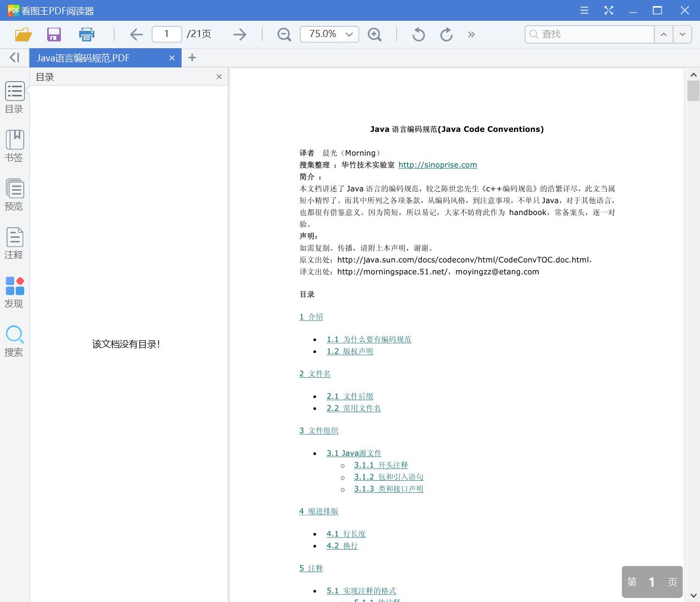Follow the '3.1.3 类和接口声明' link
Viewport: 700px width, 602px height.
389,489
